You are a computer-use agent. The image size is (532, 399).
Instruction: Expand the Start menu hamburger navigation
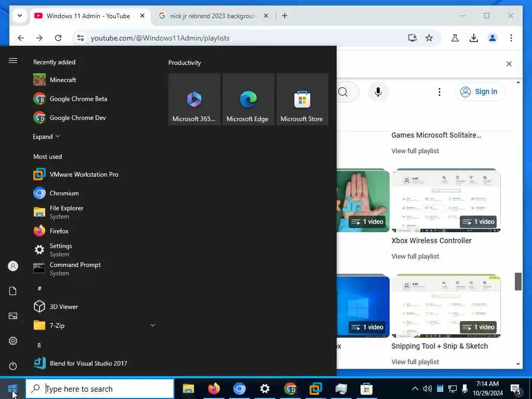pyautogui.click(x=13, y=61)
